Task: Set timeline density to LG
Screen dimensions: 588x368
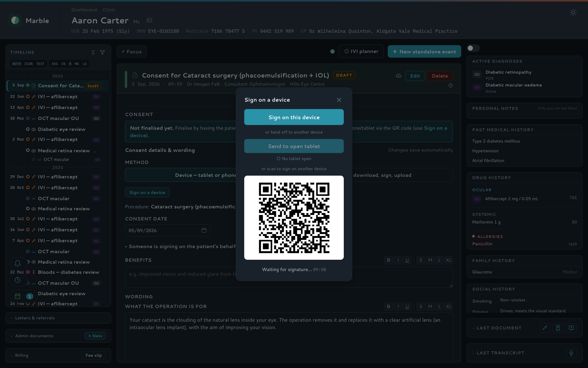Action: (85, 64)
